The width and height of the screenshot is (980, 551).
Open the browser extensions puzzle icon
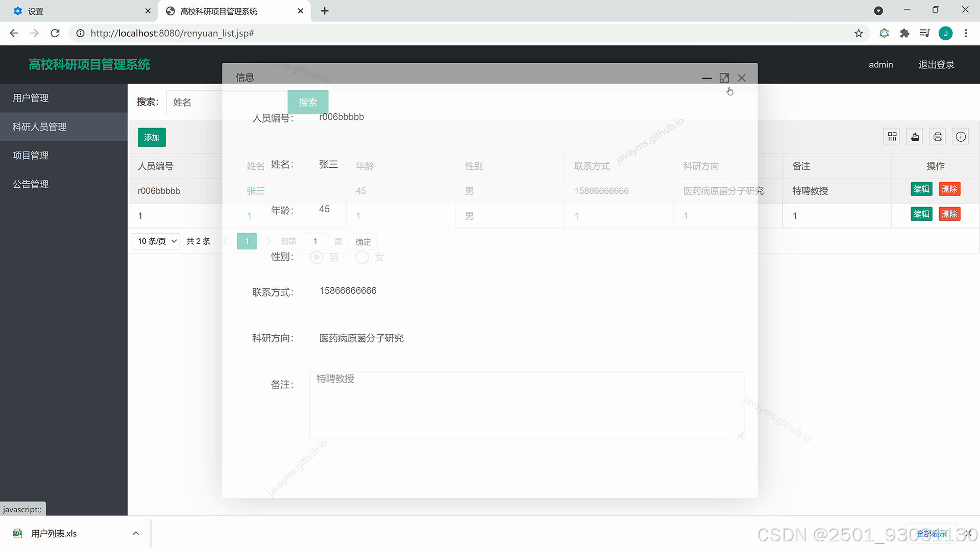[904, 33]
